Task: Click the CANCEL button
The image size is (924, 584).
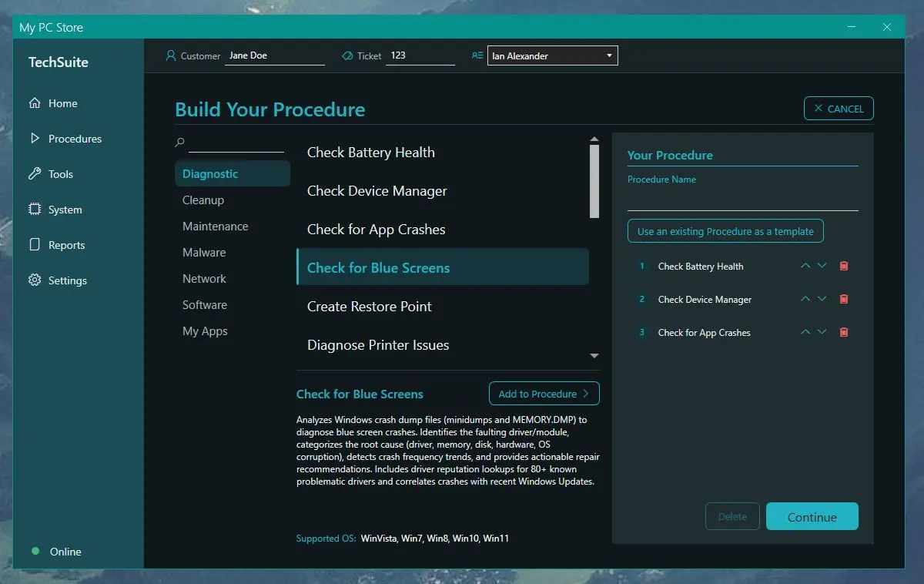Action: 839,109
